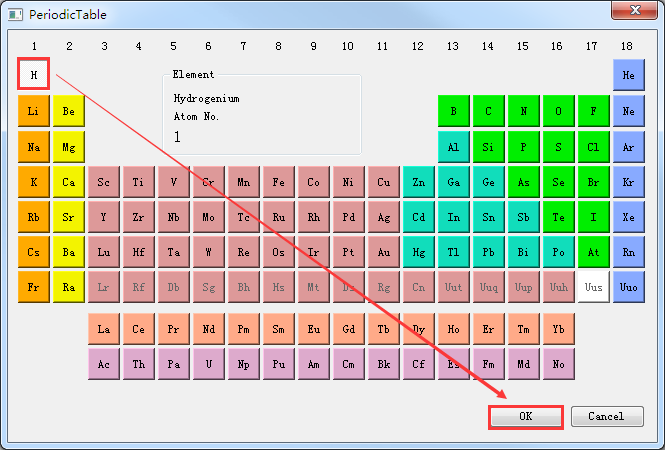Select the Chlorine (Cl) element
This screenshot has height=450, width=665.
point(594,147)
